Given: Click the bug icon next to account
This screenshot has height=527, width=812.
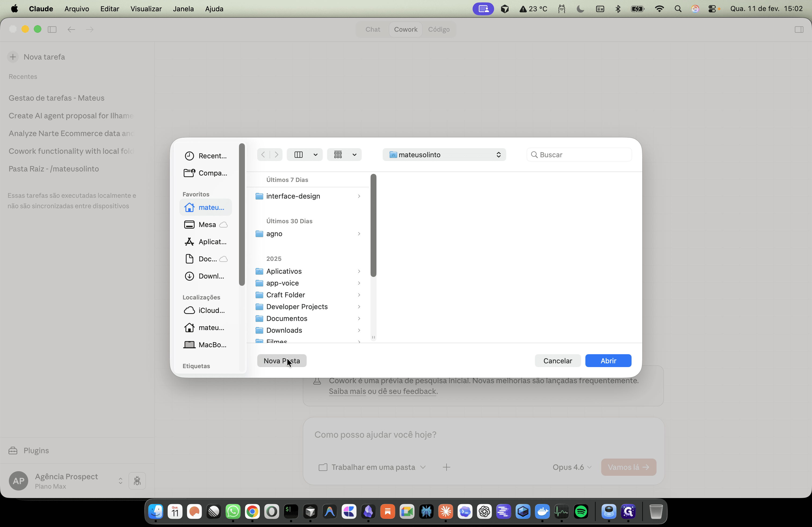Looking at the screenshot, I should [x=137, y=481].
